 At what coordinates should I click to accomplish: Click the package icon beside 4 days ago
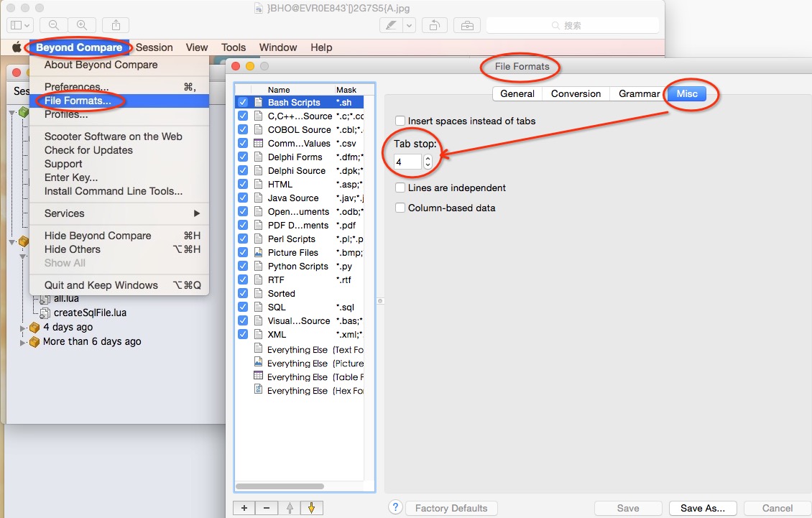(x=34, y=328)
